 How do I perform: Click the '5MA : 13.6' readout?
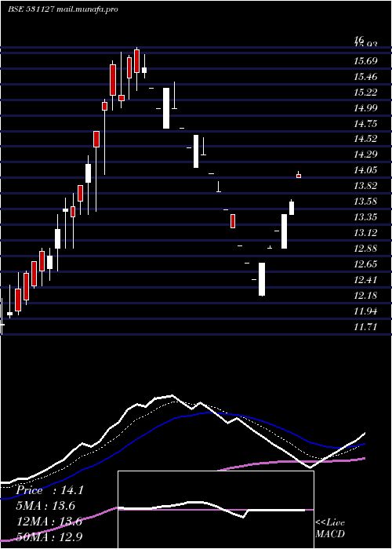(x=45, y=506)
